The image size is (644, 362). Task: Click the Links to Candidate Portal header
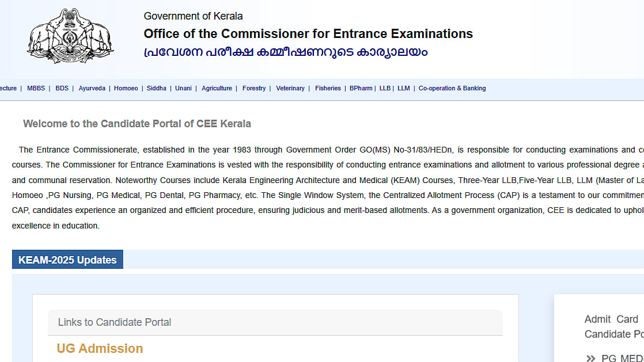(x=113, y=322)
